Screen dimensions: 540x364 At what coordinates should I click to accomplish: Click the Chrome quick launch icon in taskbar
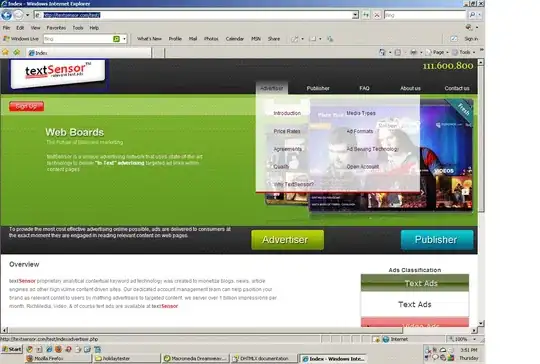tap(30, 349)
